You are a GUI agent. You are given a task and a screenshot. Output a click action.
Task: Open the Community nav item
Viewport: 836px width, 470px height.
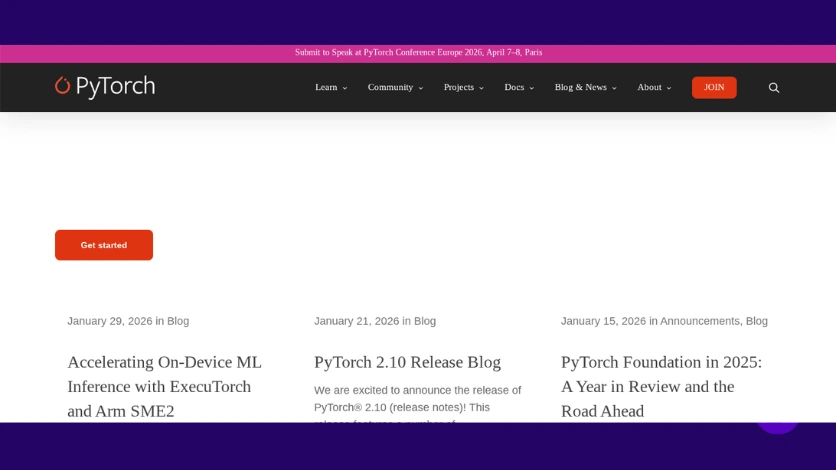click(x=390, y=87)
